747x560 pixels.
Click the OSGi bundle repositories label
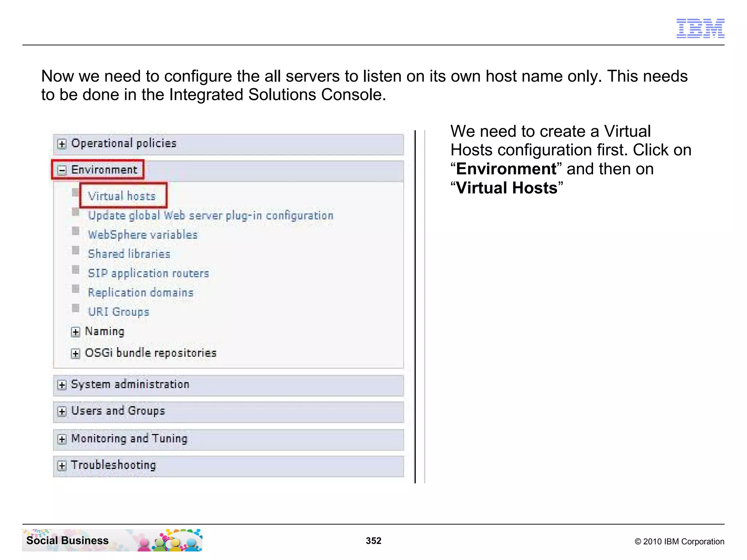(151, 353)
